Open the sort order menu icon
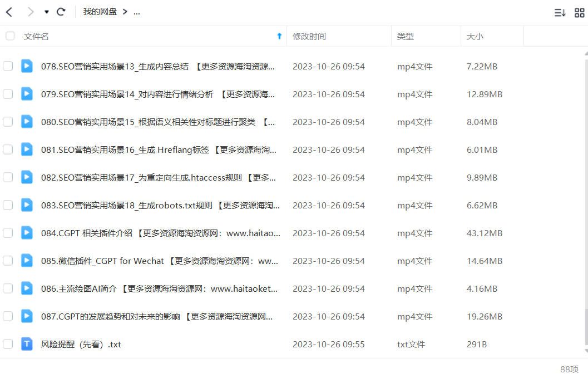588x374 pixels. click(x=560, y=13)
